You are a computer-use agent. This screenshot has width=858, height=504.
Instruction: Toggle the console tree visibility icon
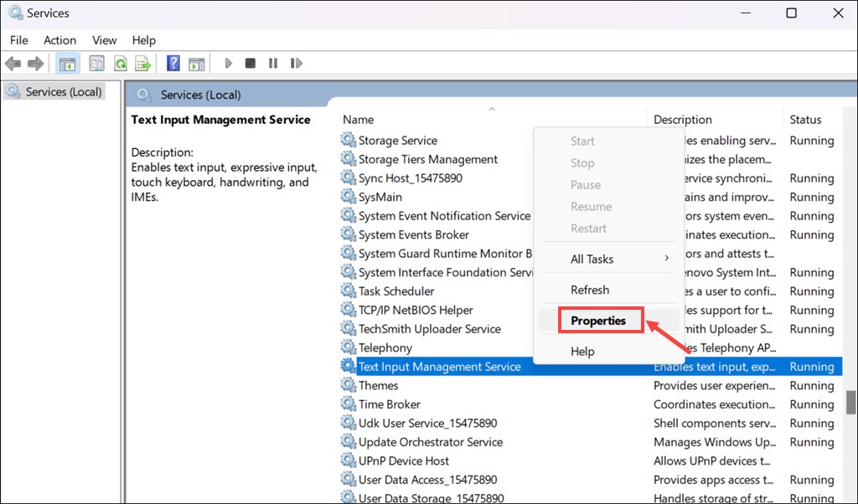[67, 63]
